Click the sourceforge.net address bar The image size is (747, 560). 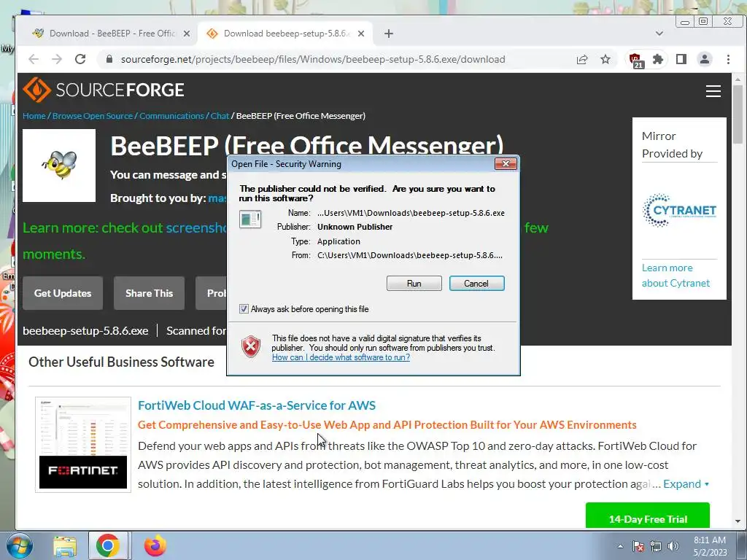pyautogui.click(x=312, y=60)
